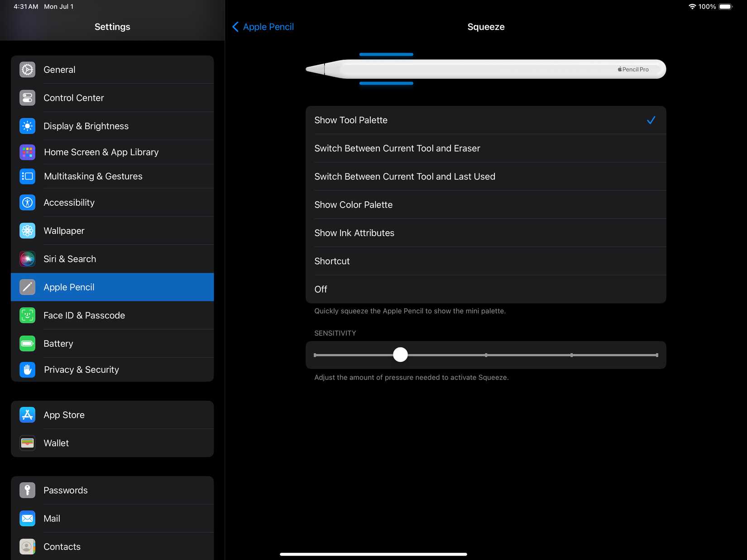
Task: Click the General gear icon
Action: click(x=28, y=70)
